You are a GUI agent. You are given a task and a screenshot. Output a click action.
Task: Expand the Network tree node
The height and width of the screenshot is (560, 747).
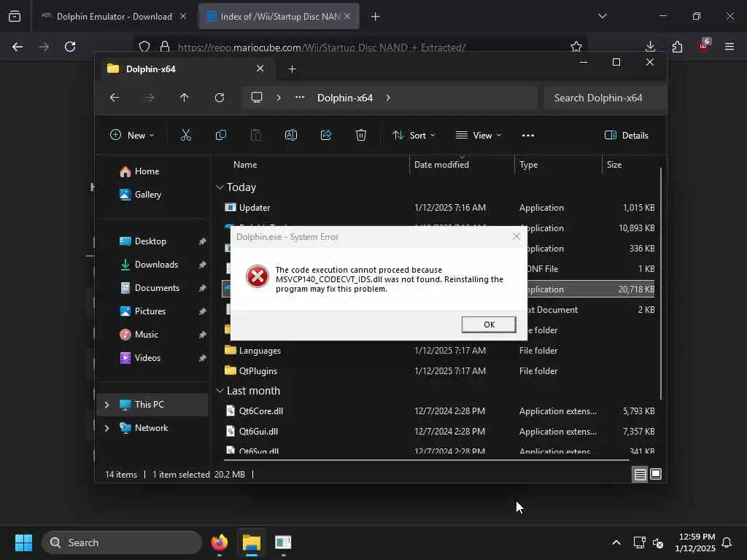tap(107, 427)
